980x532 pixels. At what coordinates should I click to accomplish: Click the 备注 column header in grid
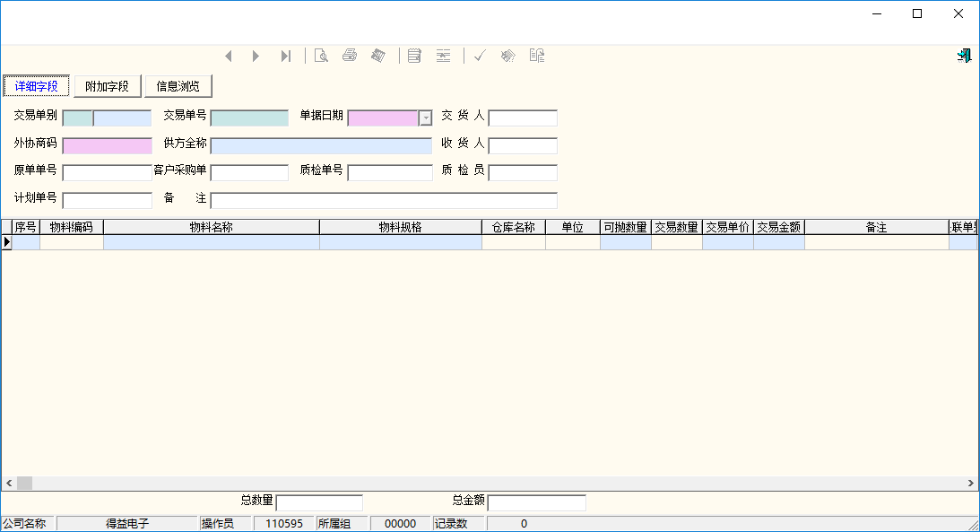[x=877, y=227]
